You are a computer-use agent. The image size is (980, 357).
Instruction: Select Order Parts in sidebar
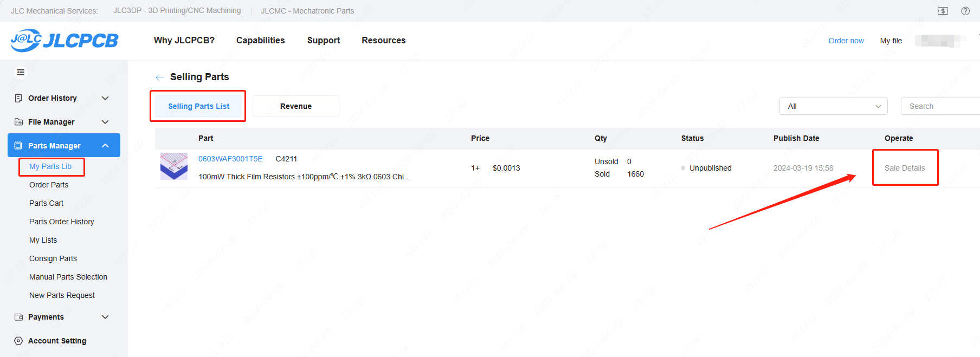(49, 185)
